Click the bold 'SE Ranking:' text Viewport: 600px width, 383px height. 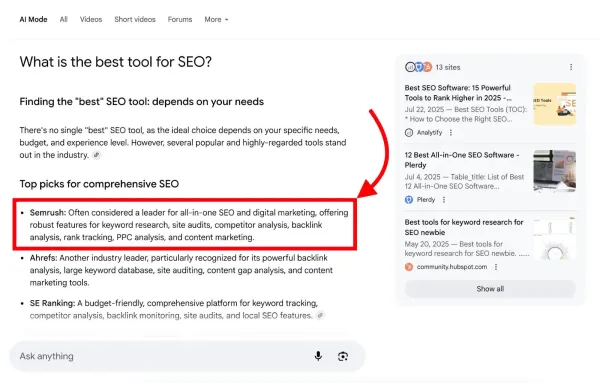[52, 303]
